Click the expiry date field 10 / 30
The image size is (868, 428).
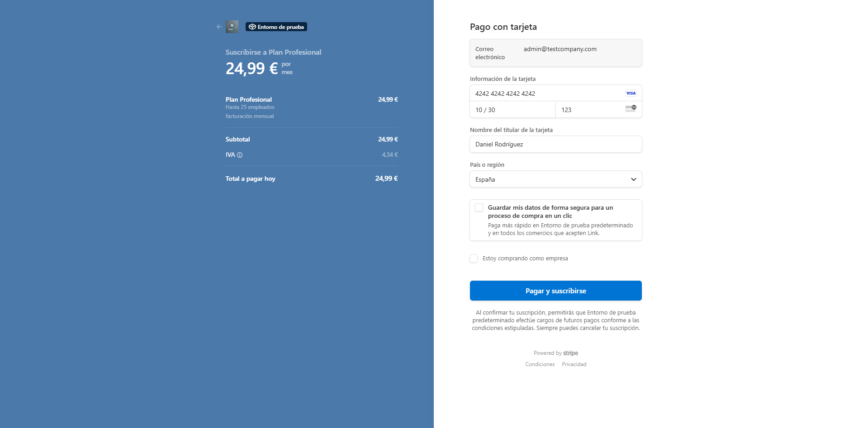point(513,109)
